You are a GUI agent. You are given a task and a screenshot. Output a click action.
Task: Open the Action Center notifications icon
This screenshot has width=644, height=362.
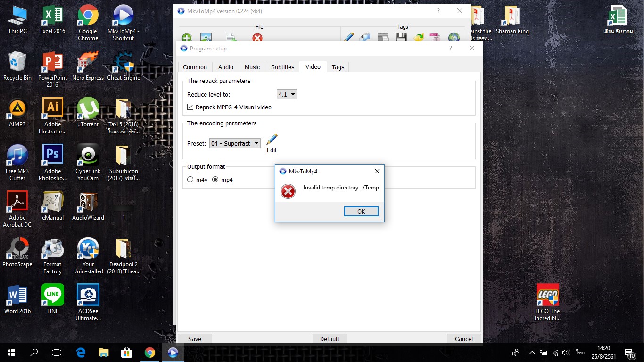coord(629,353)
